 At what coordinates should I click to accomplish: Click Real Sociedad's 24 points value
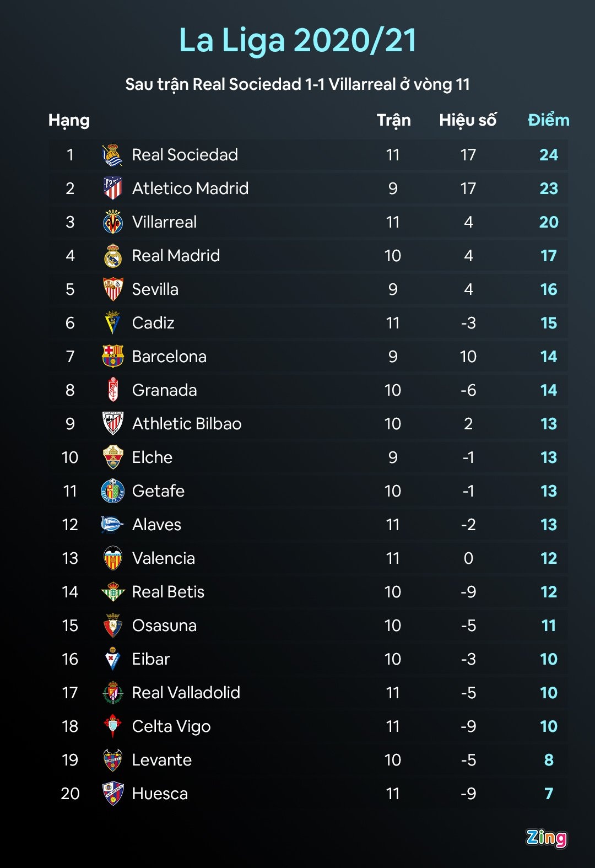[548, 155]
